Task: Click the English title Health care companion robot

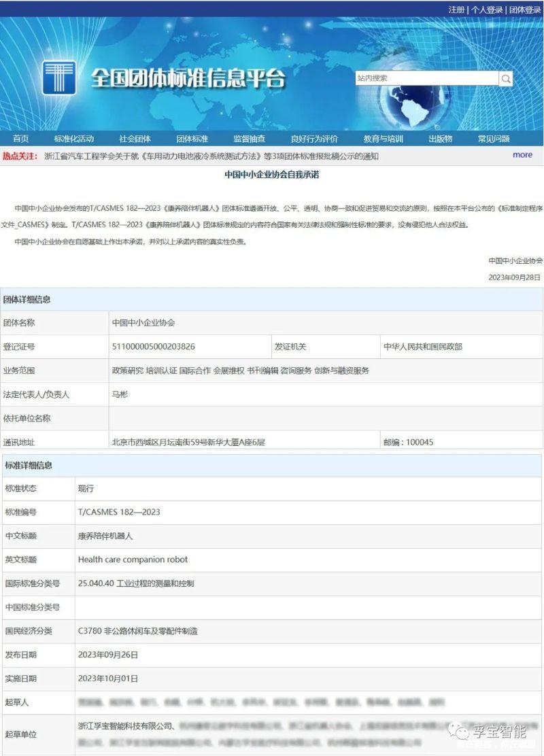Action: [133, 560]
